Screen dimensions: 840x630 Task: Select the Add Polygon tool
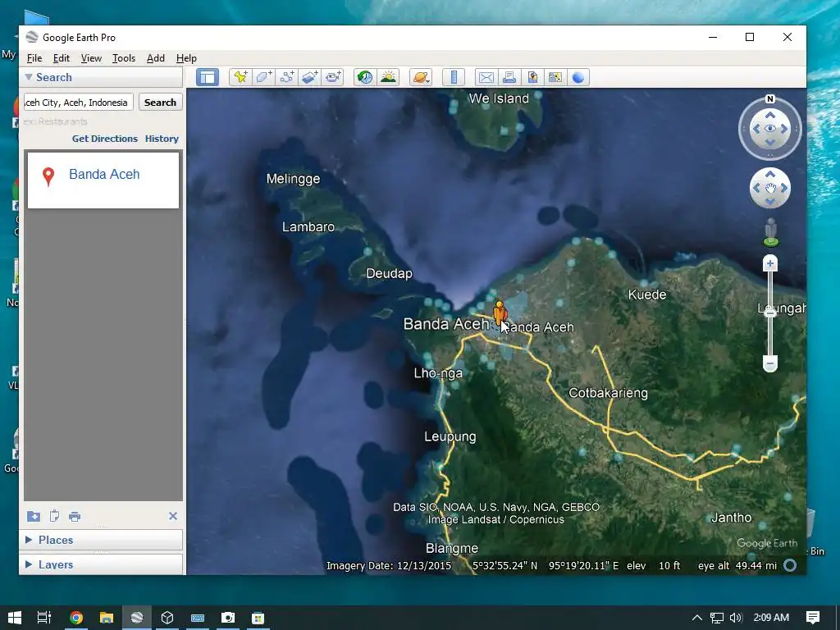[263, 77]
